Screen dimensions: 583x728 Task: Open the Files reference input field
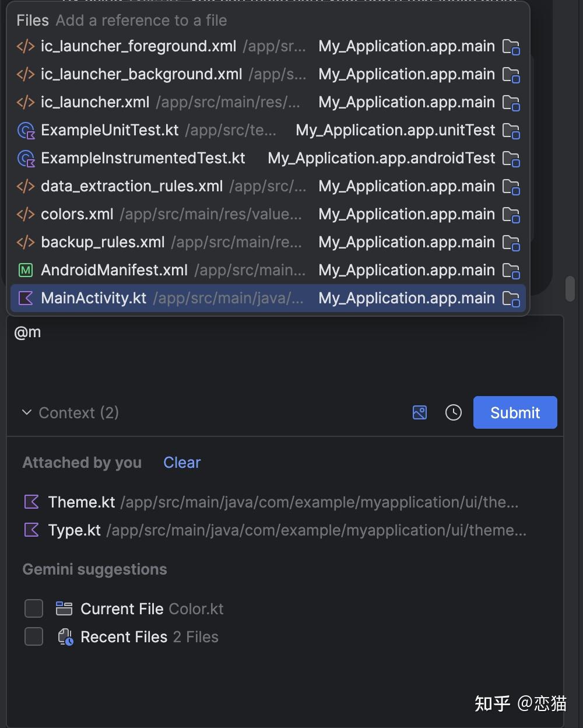(x=140, y=20)
